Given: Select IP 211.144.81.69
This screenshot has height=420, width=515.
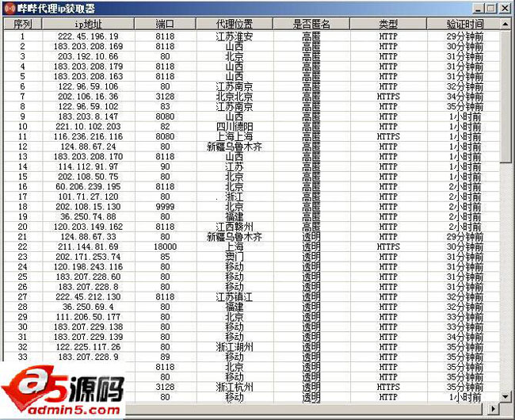Looking at the screenshot, I should pyautogui.click(x=88, y=246).
